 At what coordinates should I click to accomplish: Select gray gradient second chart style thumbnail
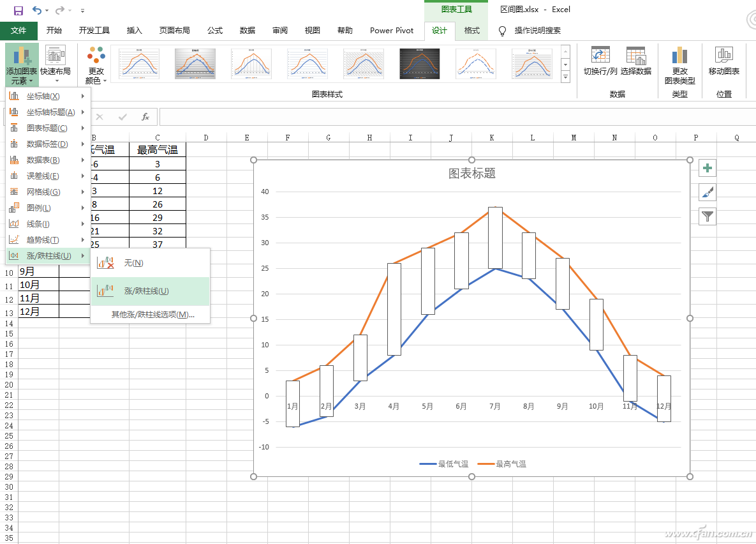click(x=195, y=64)
